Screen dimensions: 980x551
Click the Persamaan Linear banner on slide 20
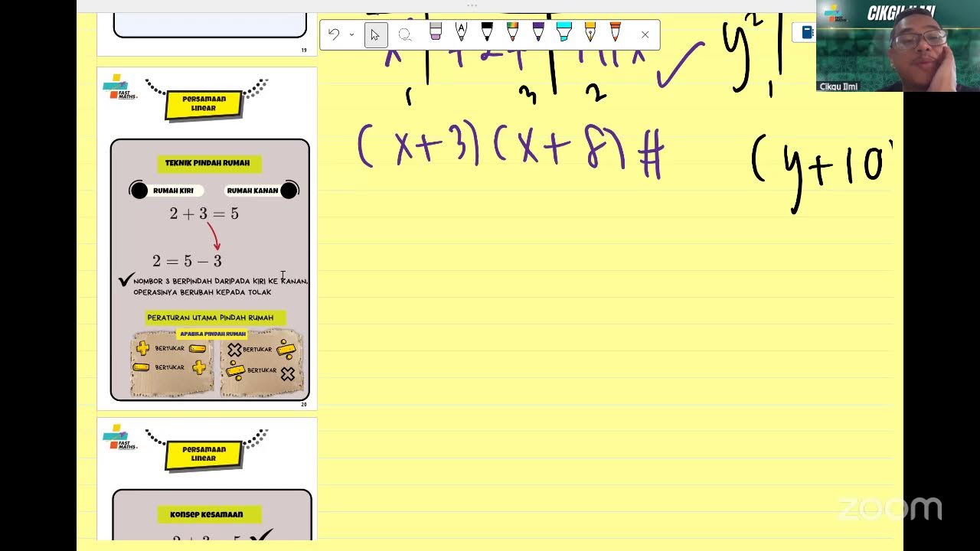pos(204,104)
